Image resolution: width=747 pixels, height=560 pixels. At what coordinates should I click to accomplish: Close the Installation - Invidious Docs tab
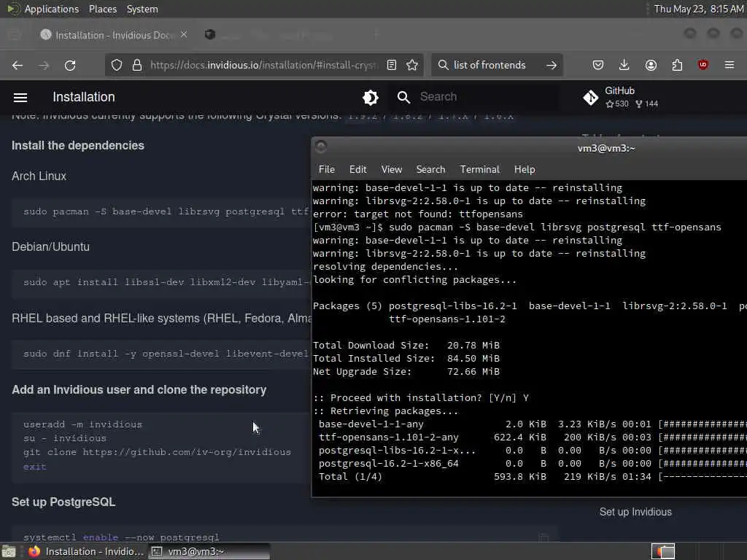click(x=184, y=35)
